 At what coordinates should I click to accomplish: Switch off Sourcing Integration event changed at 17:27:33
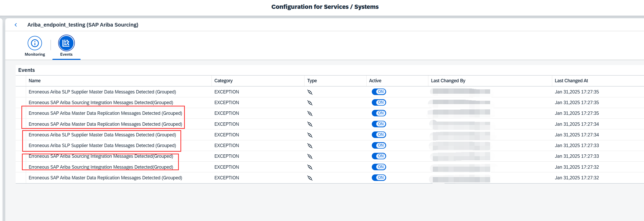379,156
